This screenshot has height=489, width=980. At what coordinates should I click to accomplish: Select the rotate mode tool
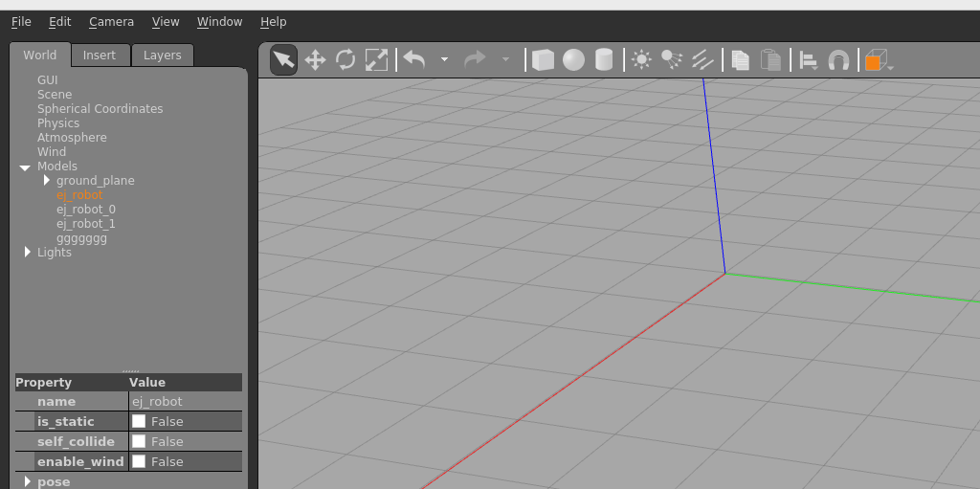point(345,60)
